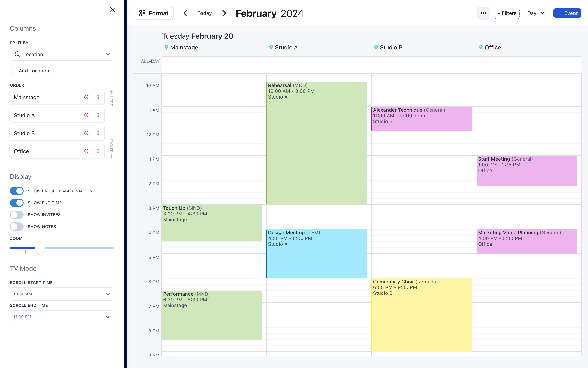This screenshot has height=368, width=588.
Task: Create a new Event
Action: pyautogui.click(x=567, y=13)
